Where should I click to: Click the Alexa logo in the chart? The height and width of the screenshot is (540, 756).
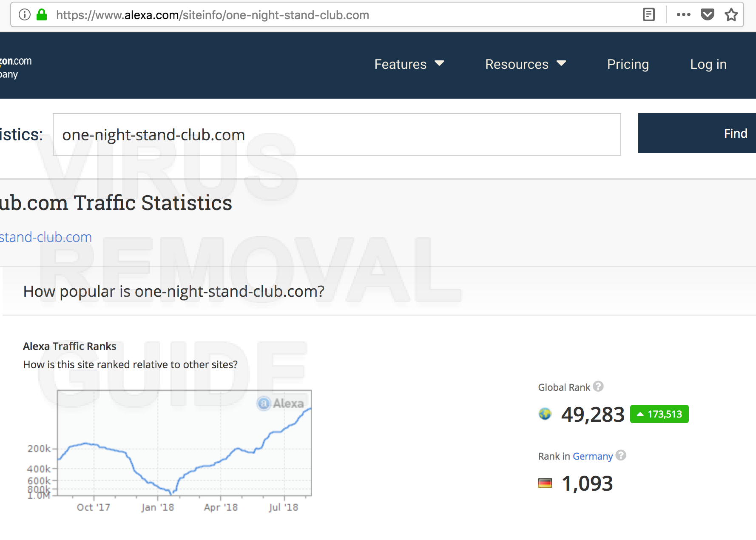click(281, 403)
